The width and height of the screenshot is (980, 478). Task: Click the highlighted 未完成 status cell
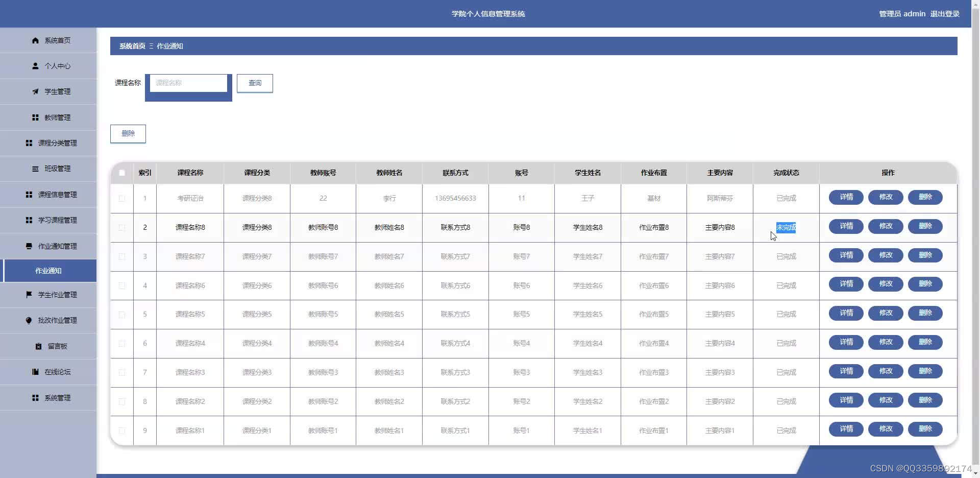[786, 228]
